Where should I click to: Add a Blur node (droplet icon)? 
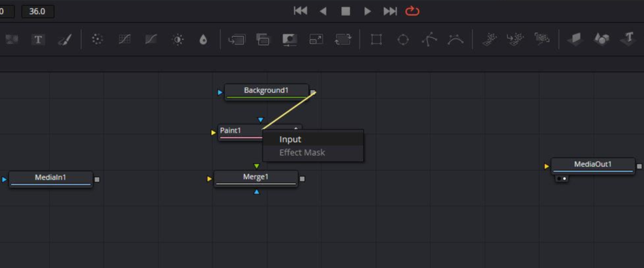pyautogui.click(x=203, y=40)
